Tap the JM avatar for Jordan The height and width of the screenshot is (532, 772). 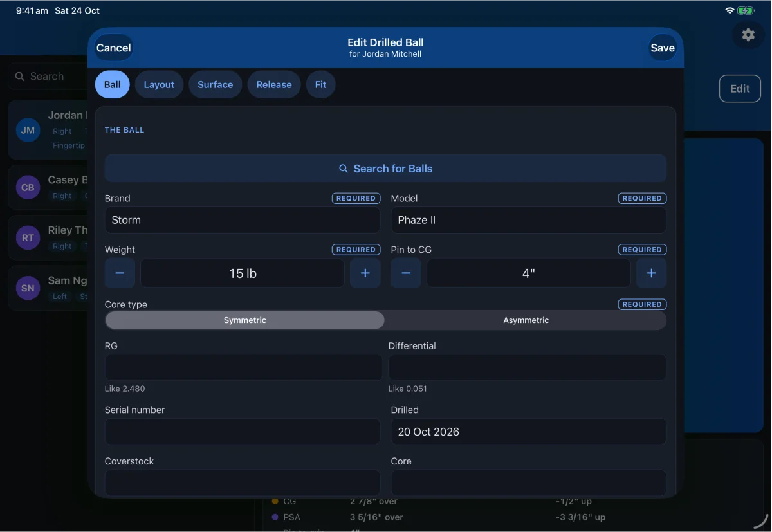(28, 130)
